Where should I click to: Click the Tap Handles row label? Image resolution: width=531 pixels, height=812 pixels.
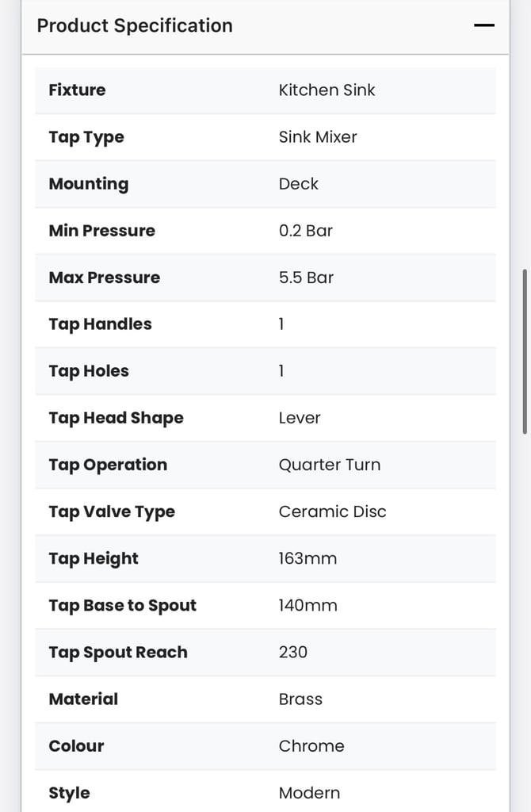coord(101,324)
